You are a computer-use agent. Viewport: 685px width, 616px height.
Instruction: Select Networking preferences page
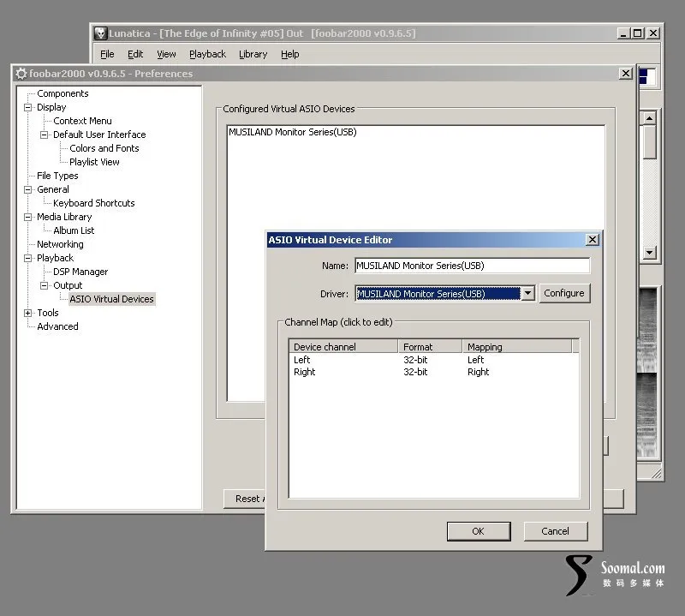pos(60,244)
